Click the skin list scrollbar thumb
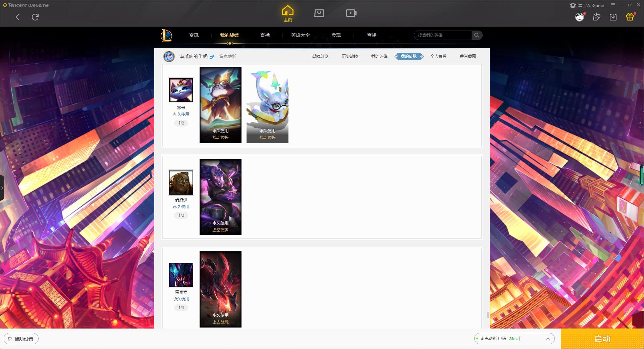Screen dimensions: 644x349 [488, 315]
